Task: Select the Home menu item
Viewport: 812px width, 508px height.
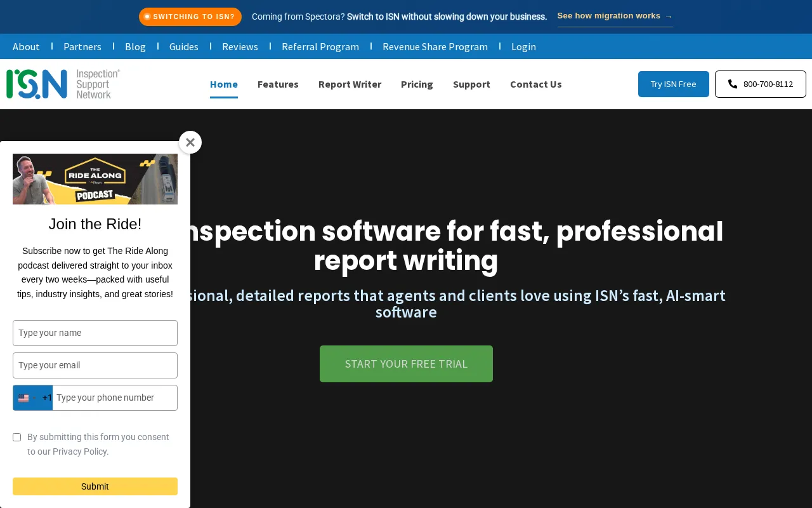Action: click(x=224, y=84)
